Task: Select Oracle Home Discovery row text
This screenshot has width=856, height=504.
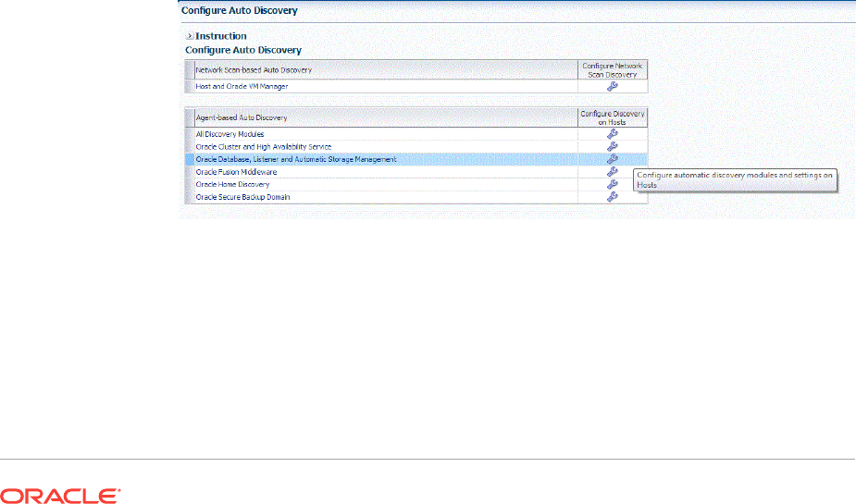Action: pyautogui.click(x=232, y=184)
